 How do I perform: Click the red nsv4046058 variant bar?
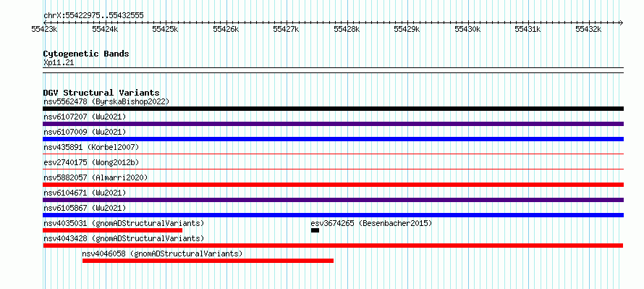click(x=208, y=261)
